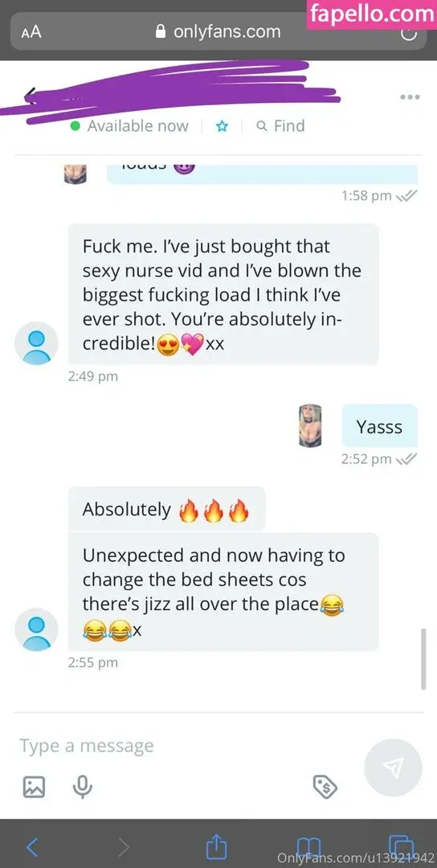Go back with browser back chevron
Viewport: 437px width, 868px height.
(x=33, y=847)
